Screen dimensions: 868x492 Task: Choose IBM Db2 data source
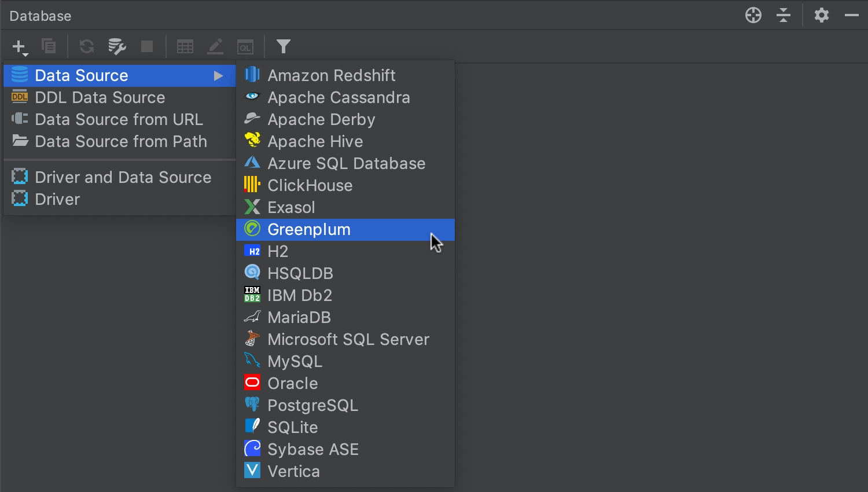pos(345,296)
